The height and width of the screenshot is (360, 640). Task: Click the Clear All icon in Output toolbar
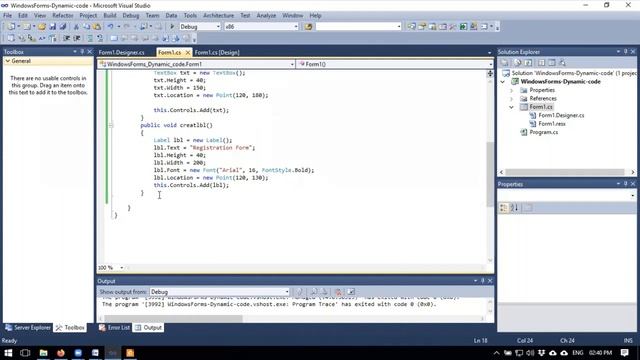click(x=338, y=292)
